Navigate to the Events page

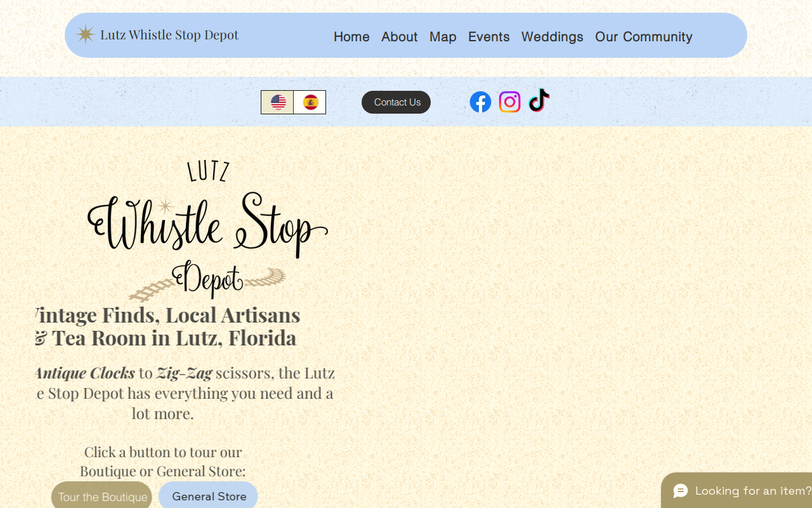pos(488,37)
